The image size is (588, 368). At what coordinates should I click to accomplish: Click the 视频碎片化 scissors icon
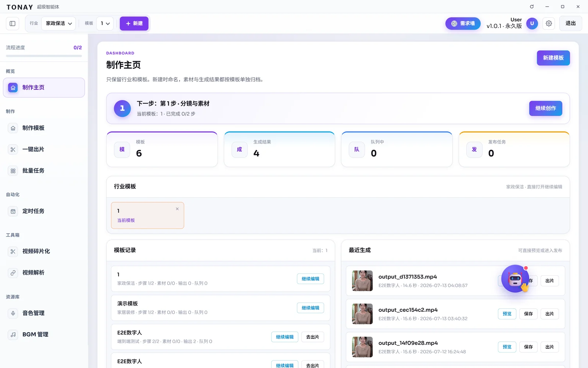(13, 251)
